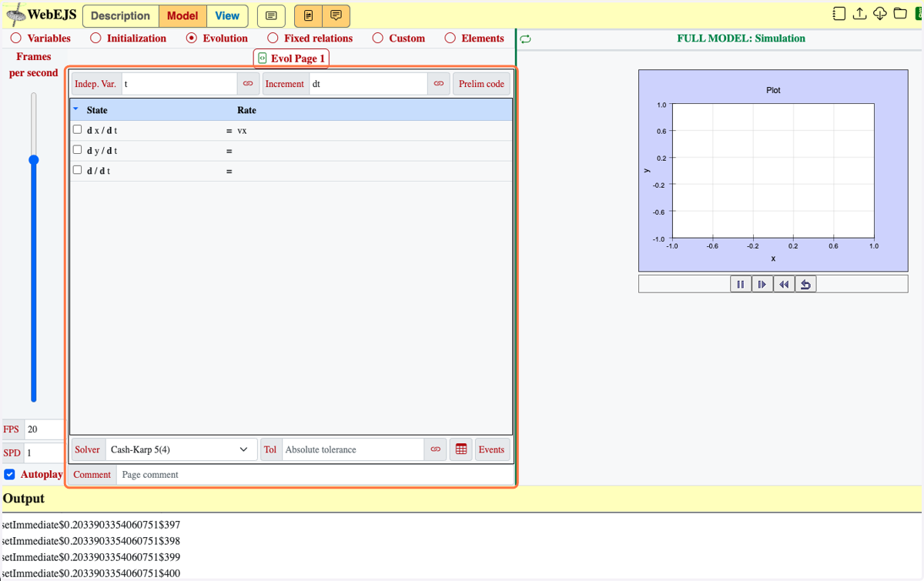Open the tolerance table grid icon
Image resolution: width=924 pixels, height=581 pixels.
tap(461, 449)
